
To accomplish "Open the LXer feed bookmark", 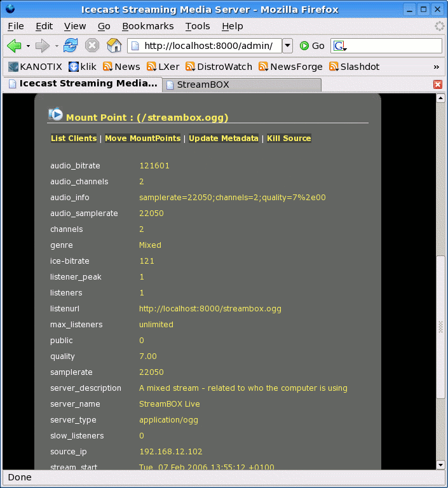I will click(x=163, y=67).
